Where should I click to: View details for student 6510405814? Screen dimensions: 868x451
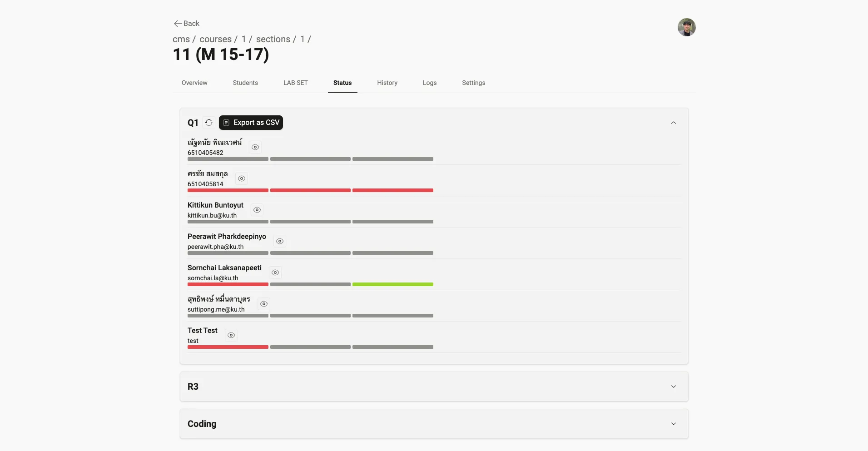click(242, 178)
